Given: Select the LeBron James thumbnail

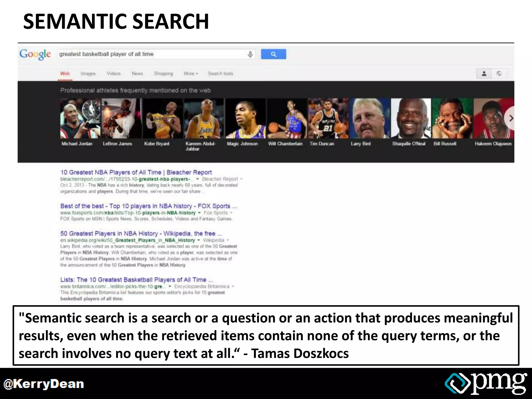Looking at the screenshot, I should pyautogui.click(x=122, y=118).
